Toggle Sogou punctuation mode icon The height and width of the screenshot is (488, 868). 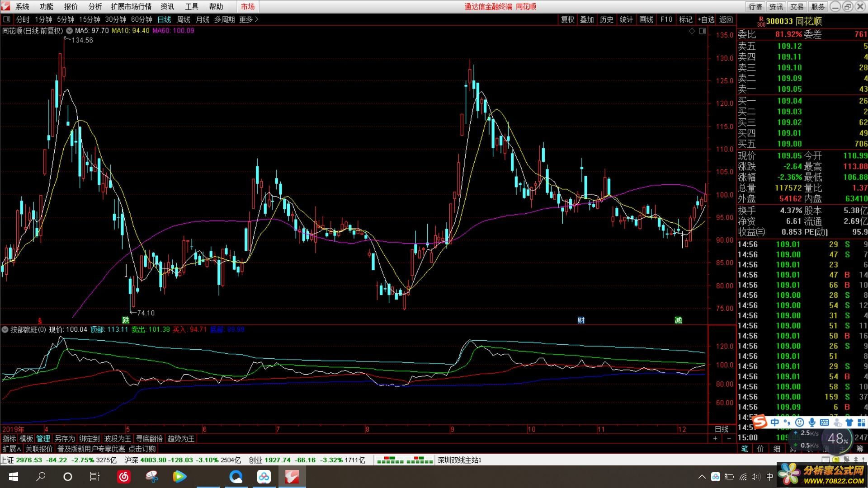pos(788,423)
